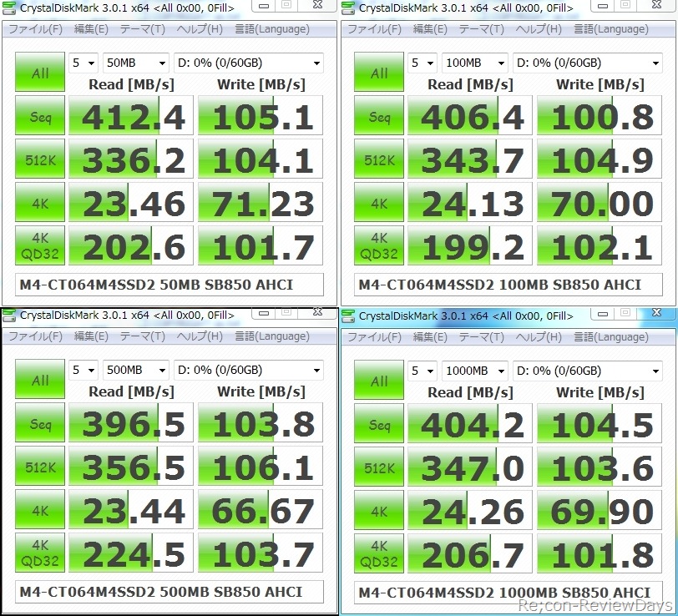Click Seq read result 404.2
This screenshot has height=616, width=678.
(x=470, y=424)
